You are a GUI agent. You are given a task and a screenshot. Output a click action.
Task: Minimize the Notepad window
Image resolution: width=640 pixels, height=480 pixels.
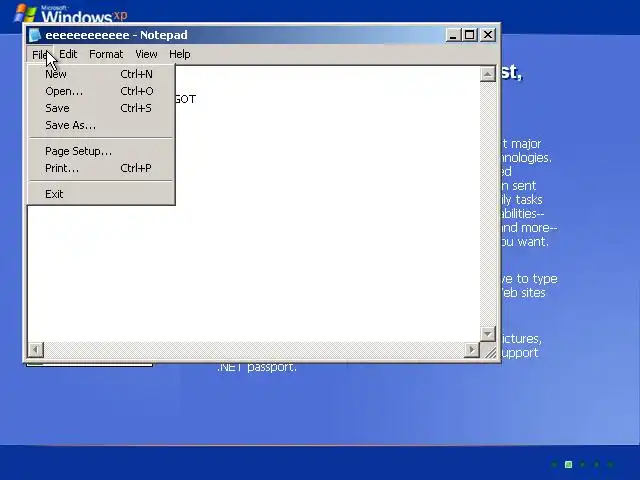(452, 35)
